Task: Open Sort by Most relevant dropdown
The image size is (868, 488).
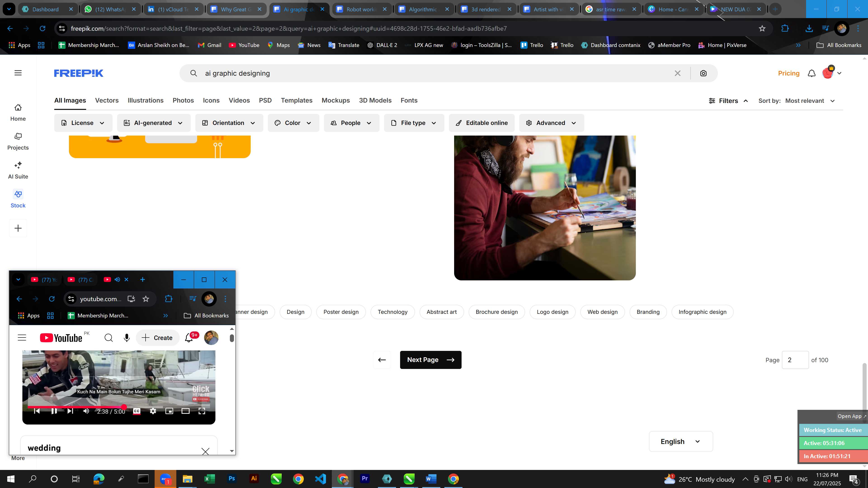Action: [810, 101]
